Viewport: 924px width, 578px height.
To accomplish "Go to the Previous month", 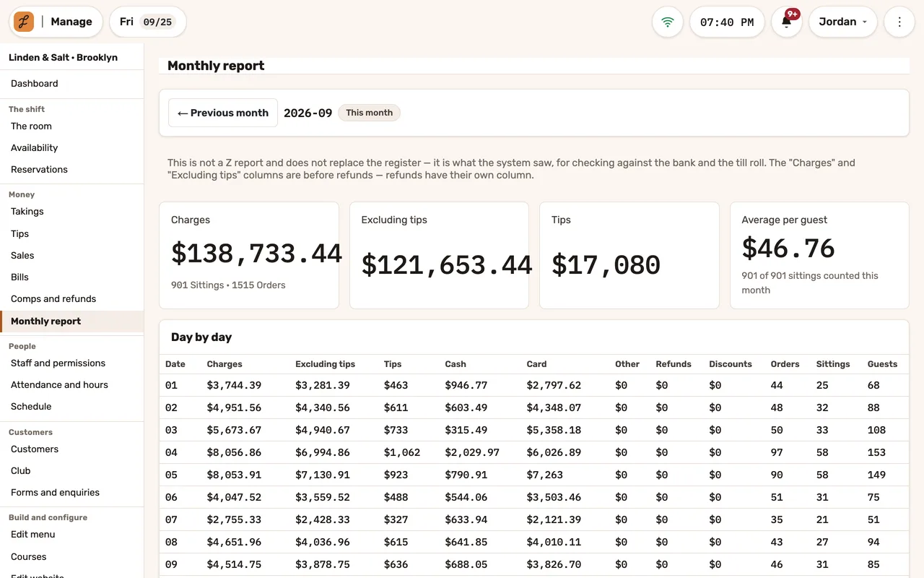I will [223, 113].
